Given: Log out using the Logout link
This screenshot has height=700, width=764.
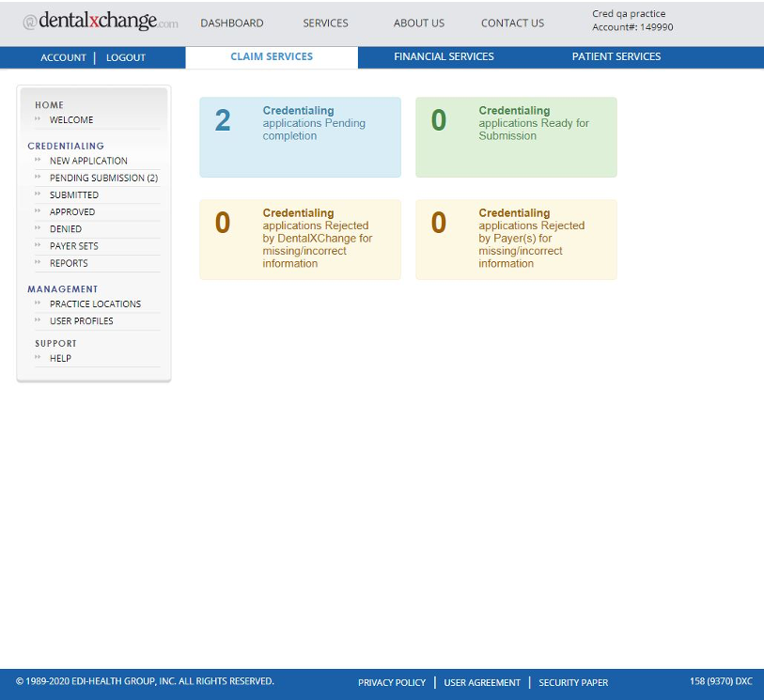Looking at the screenshot, I should point(126,58).
